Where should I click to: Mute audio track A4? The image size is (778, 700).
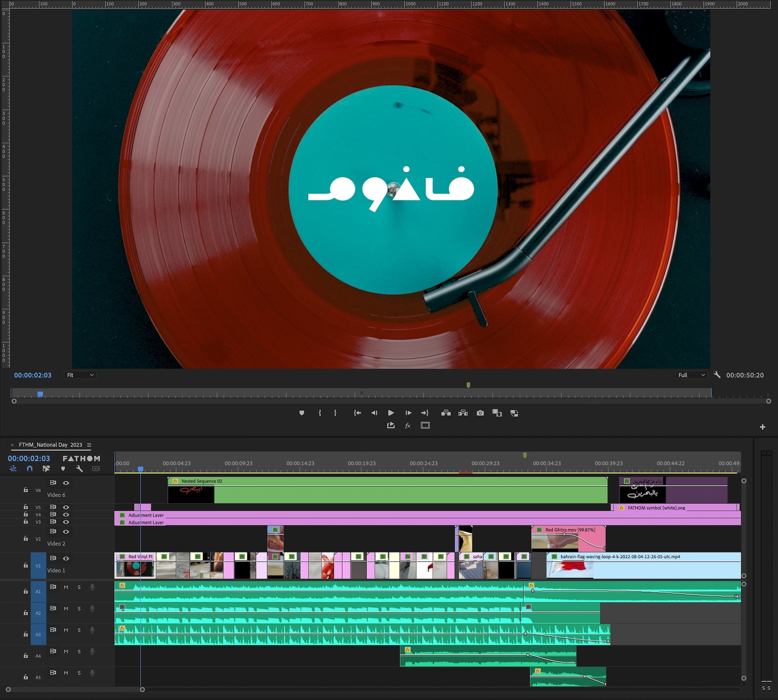point(66,651)
